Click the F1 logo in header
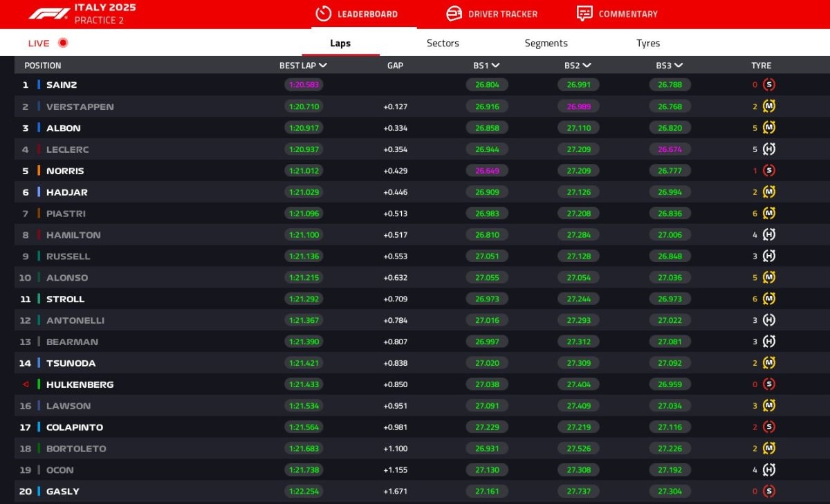The width and height of the screenshot is (830, 504). pyautogui.click(x=48, y=14)
